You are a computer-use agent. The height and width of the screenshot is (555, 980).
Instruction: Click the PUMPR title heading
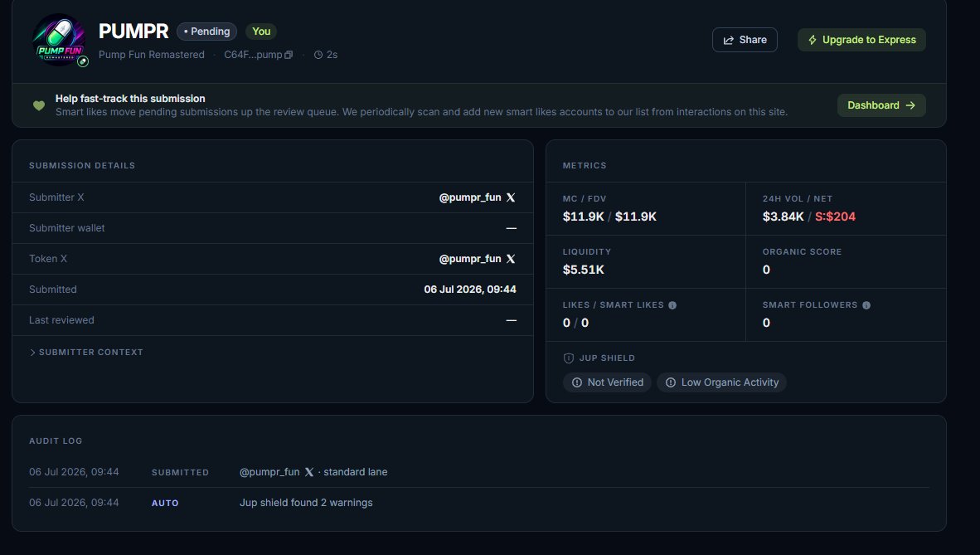[x=133, y=32]
